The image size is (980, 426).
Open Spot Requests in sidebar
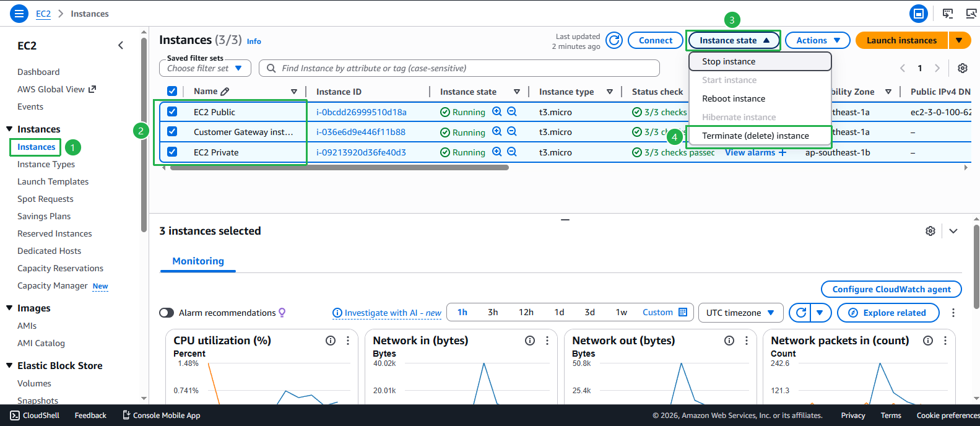pos(45,199)
